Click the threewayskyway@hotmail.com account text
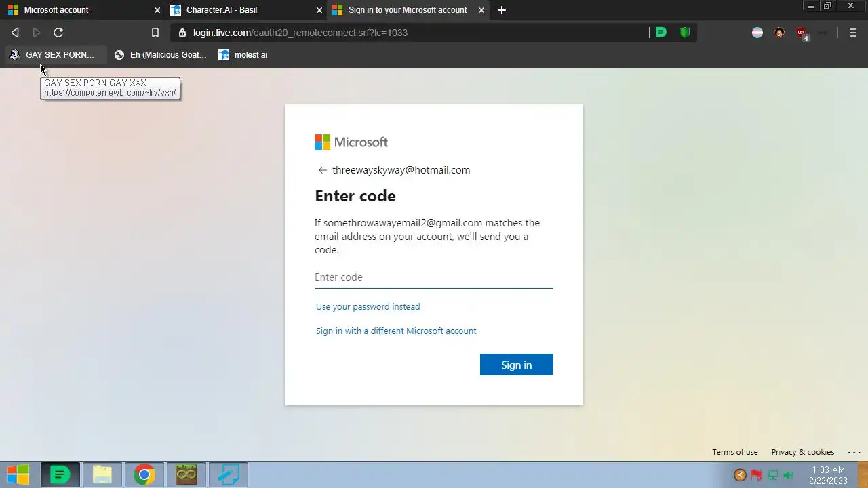This screenshot has width=868, height=488. coord(401,170)
